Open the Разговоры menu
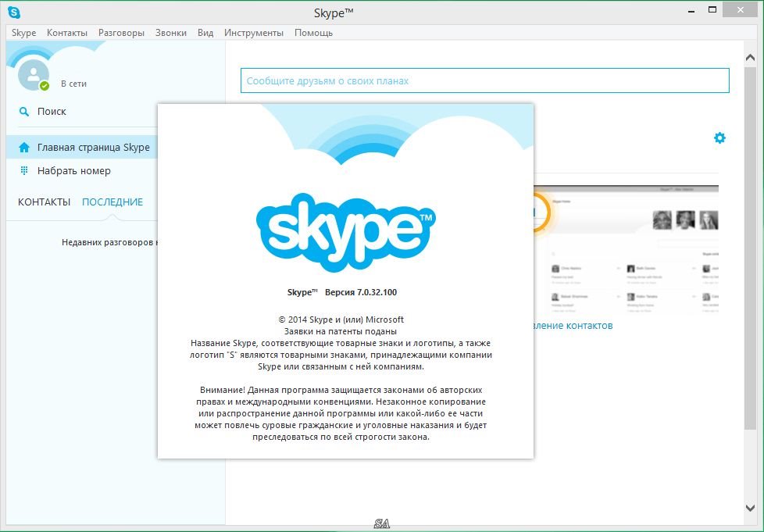 click(x=121, y=33)
